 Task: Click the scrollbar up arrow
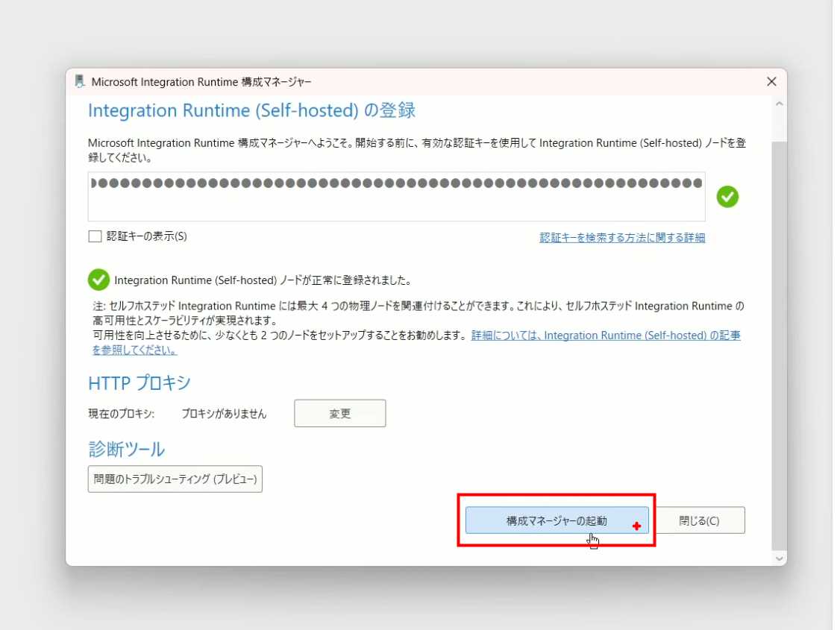780,104
